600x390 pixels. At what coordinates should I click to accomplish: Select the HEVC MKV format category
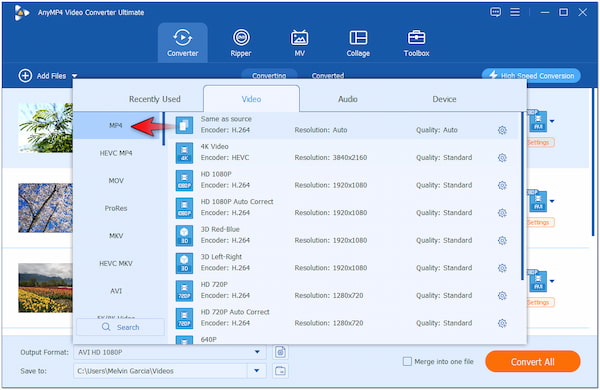116,263
